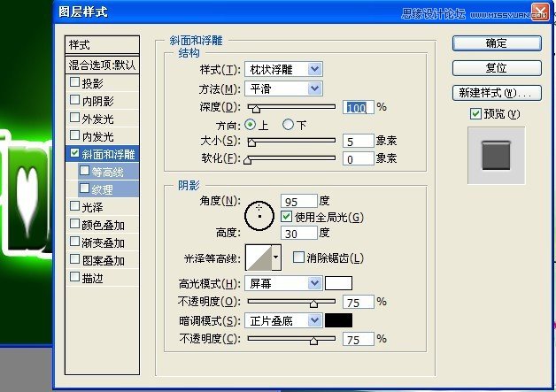Click the 确定 button
Viewport: 556px width, 392px height.
tap(497, 43)
